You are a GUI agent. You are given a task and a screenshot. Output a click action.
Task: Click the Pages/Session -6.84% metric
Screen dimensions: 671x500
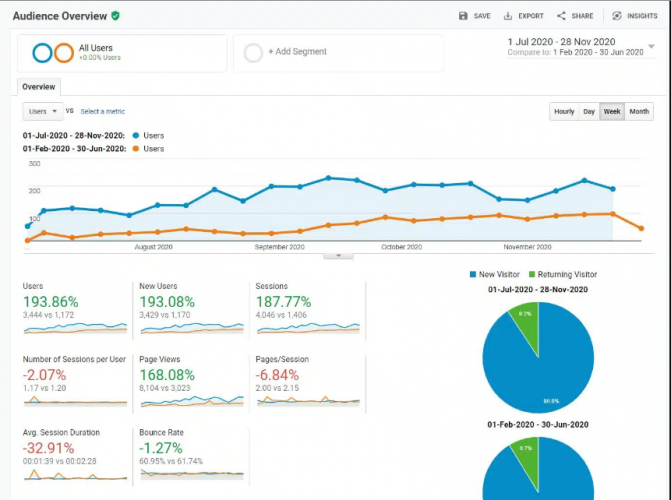277,375
